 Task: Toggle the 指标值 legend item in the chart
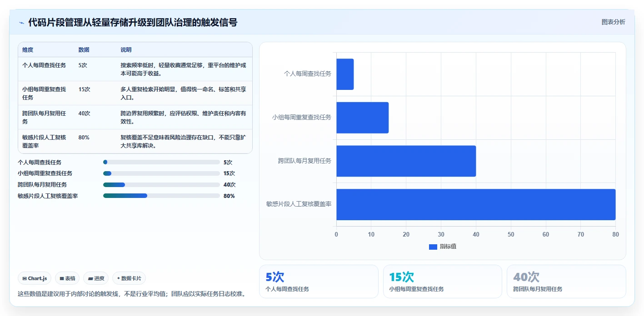[x=443, y=247]
